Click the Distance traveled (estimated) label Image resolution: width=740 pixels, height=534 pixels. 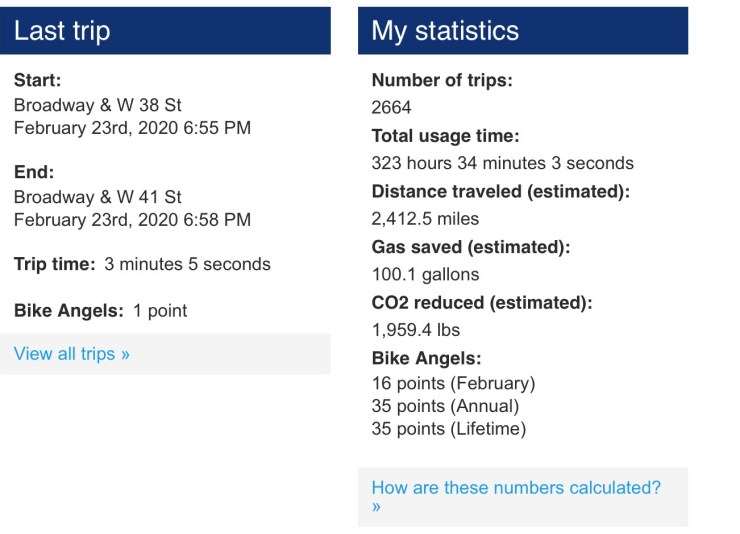[500, 191]
